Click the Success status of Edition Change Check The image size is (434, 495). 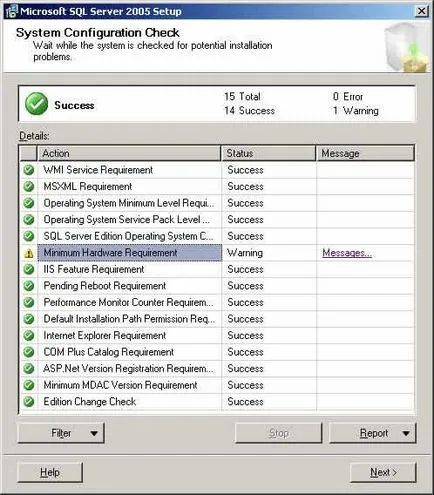(245, 402)
